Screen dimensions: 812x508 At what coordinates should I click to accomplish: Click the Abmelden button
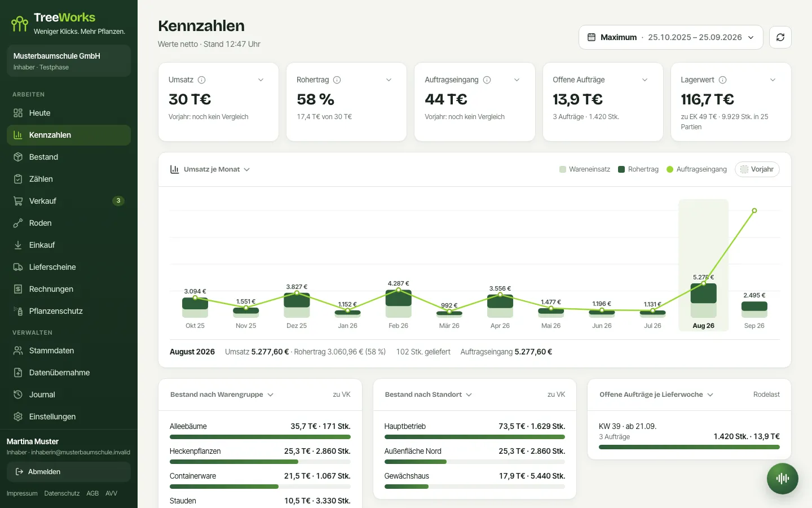(x=69, y=472)
